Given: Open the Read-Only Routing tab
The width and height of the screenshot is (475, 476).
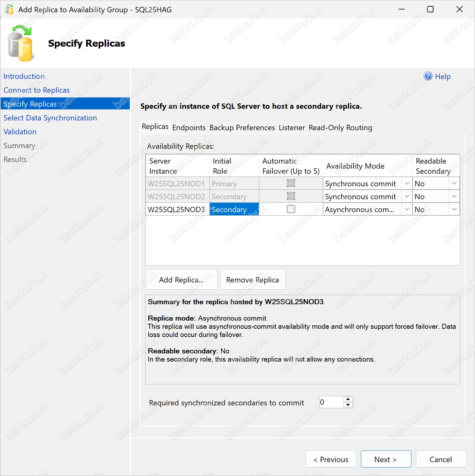Looking at the screenshot, I should click(x=340, y=128).
